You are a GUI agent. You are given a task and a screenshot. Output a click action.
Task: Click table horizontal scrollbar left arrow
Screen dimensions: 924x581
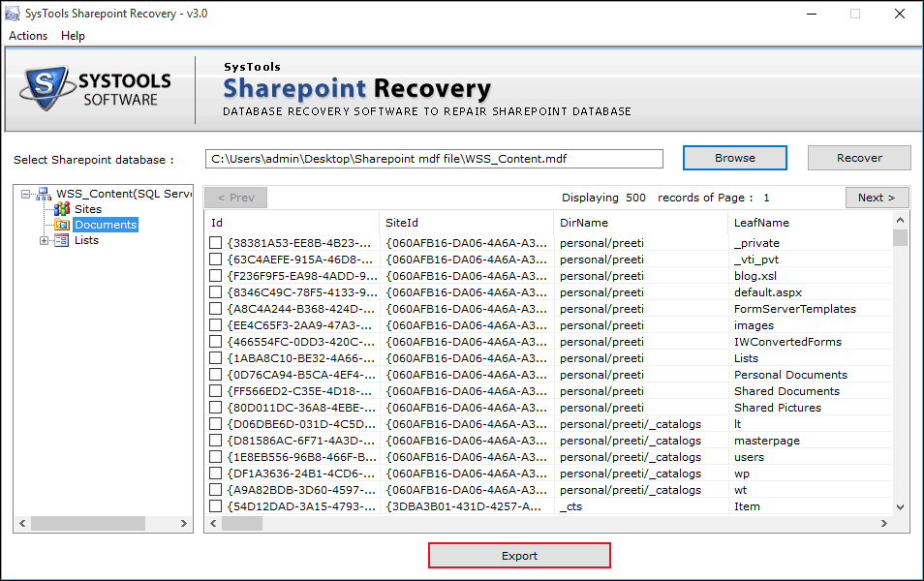pyautogui.click(x=213, y=523)
